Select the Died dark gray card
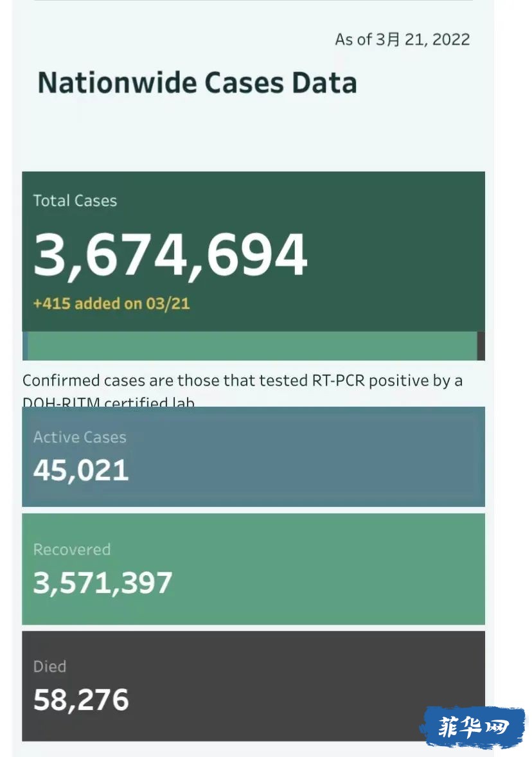 [x=253, y=686]
